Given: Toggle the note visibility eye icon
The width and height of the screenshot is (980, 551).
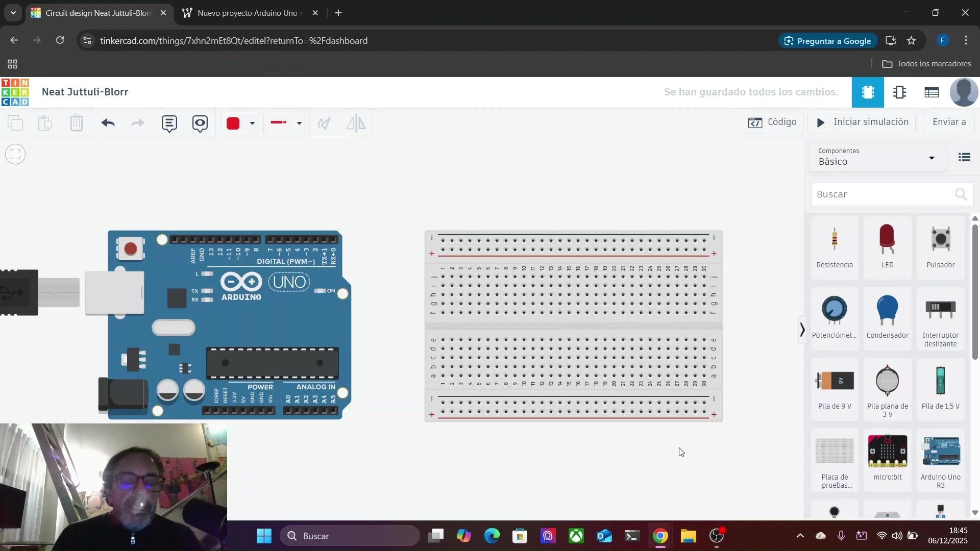Looking at the screenshot, I should (x=200, y=123).
